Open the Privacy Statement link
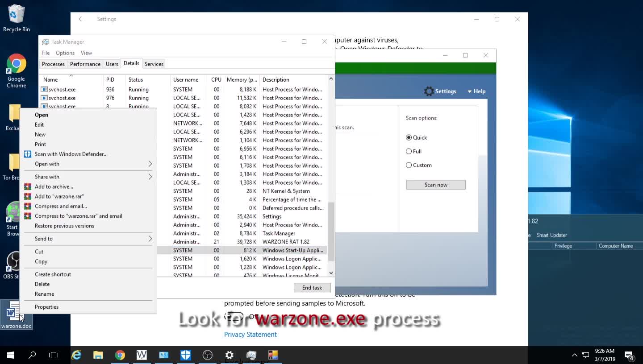 click(251, 335)
